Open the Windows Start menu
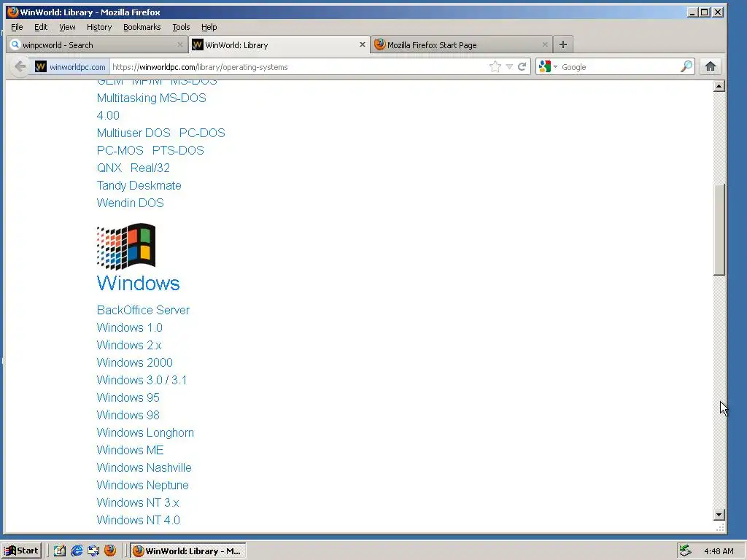Screen dimensions: 747x560 tap(22, 551)
